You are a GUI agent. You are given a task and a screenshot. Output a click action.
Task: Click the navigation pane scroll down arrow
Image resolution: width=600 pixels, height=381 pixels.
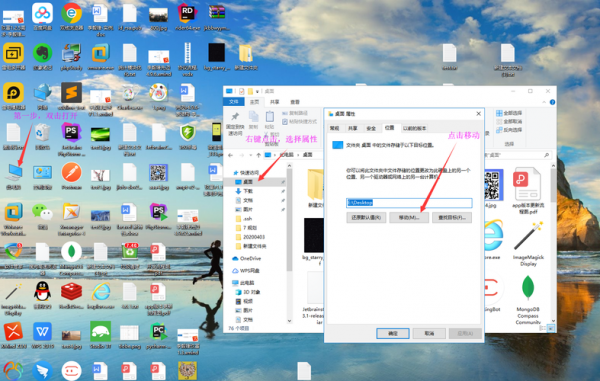[x=289, y=321]
